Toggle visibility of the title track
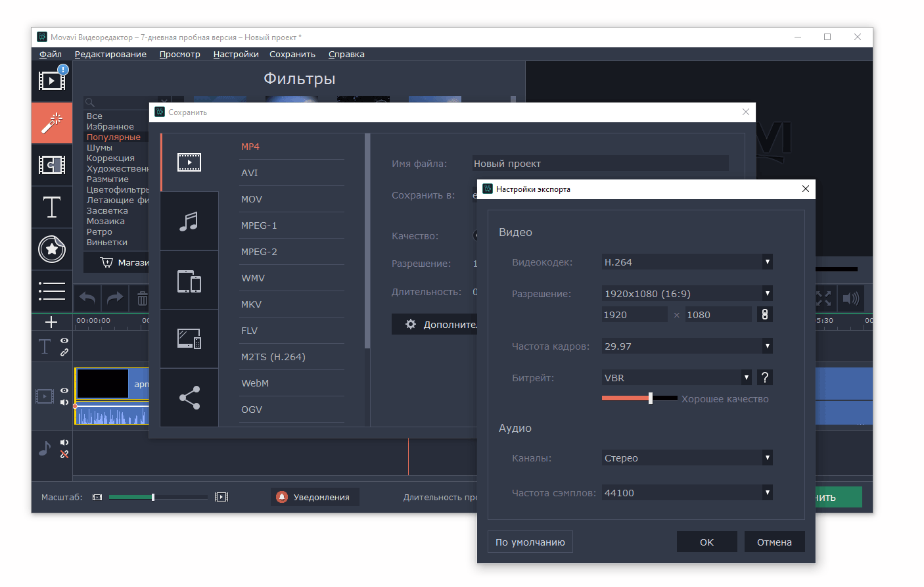Viewport: 924px width, 587px height. click(x=64, y=340)
